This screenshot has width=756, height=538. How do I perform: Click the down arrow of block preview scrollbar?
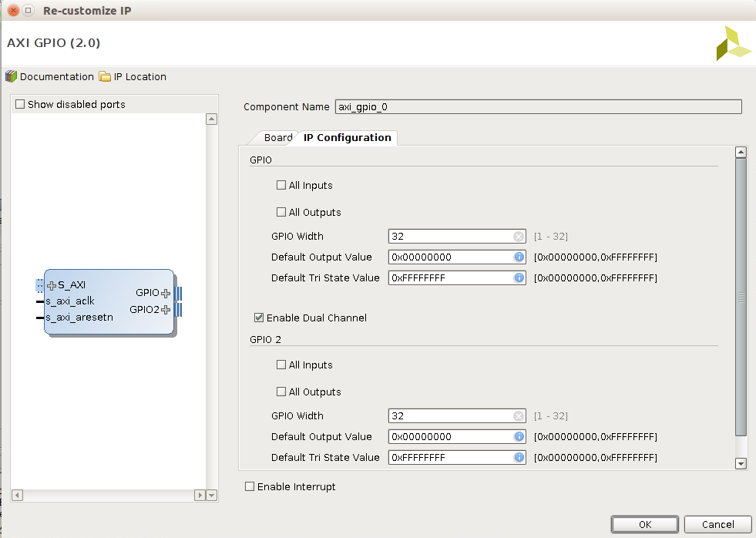(211, 495)
